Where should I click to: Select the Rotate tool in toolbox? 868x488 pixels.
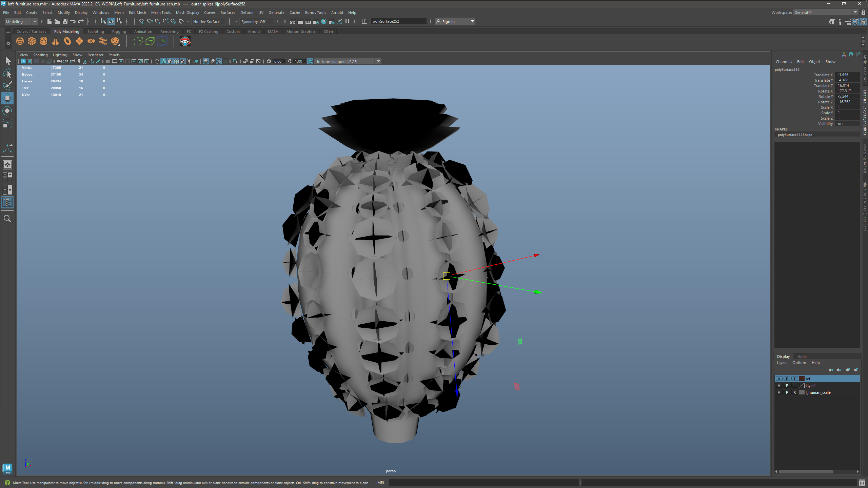pyautogui.click(x=7, y=111)
